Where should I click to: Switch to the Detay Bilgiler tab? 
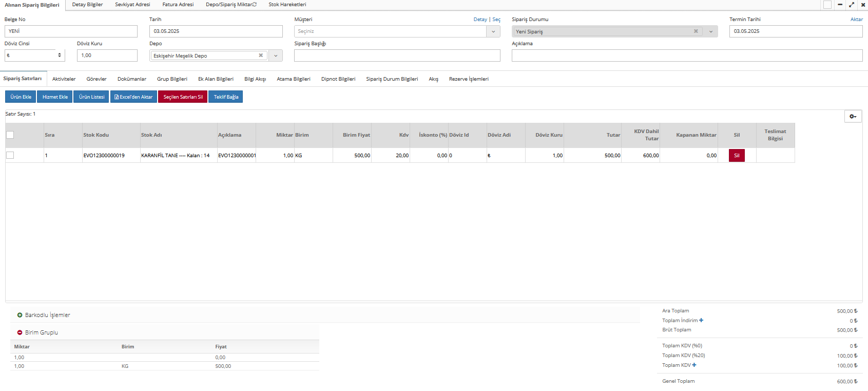click(x=87, y=5)
